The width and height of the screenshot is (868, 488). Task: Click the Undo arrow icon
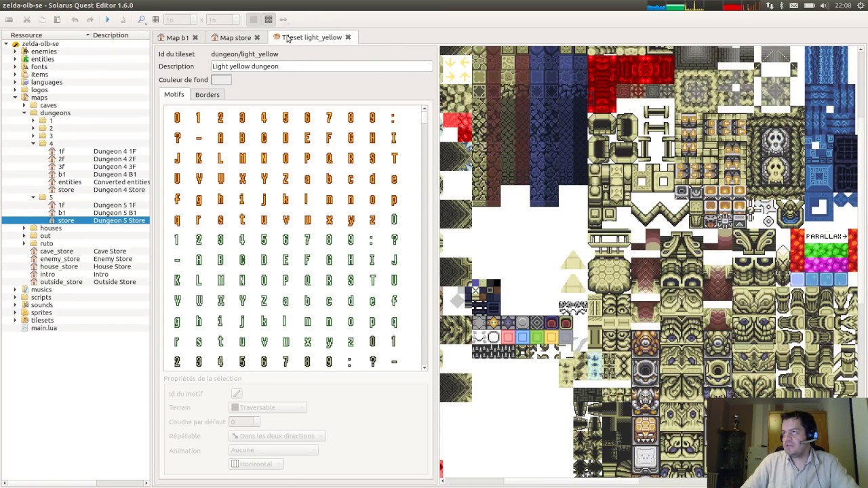pos(75,20)
